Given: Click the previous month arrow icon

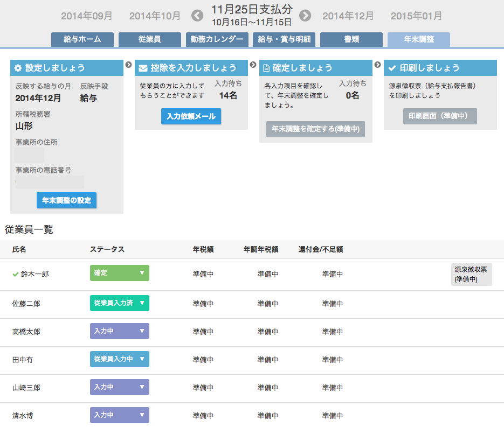Looking at the screenshot, I should tap(198, 16).
